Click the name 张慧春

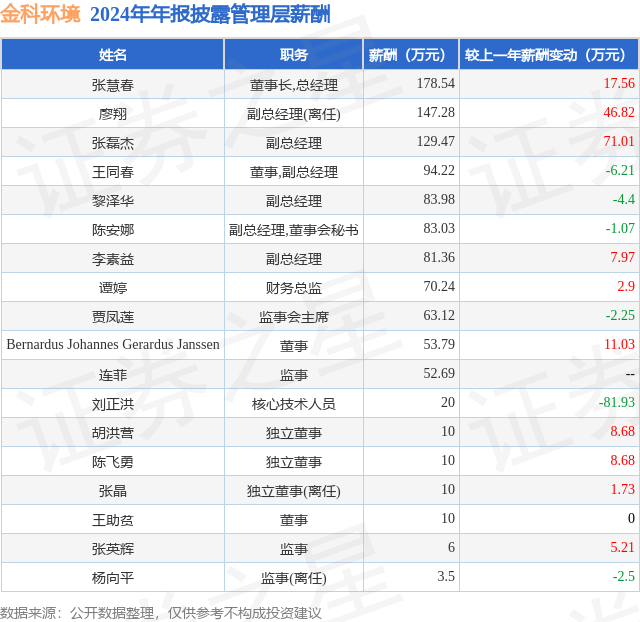pos(113,84)
